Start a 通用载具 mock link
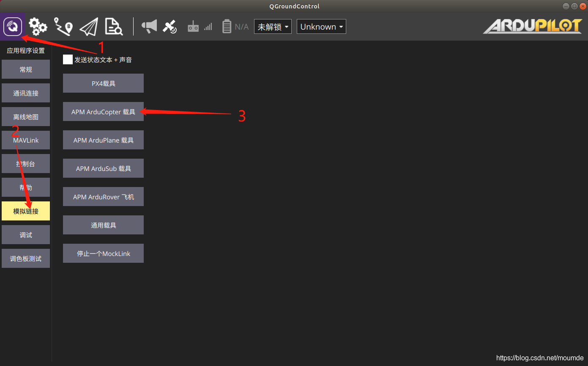The height and width of the screenshot is (366, 588). (x=103, y=225)
